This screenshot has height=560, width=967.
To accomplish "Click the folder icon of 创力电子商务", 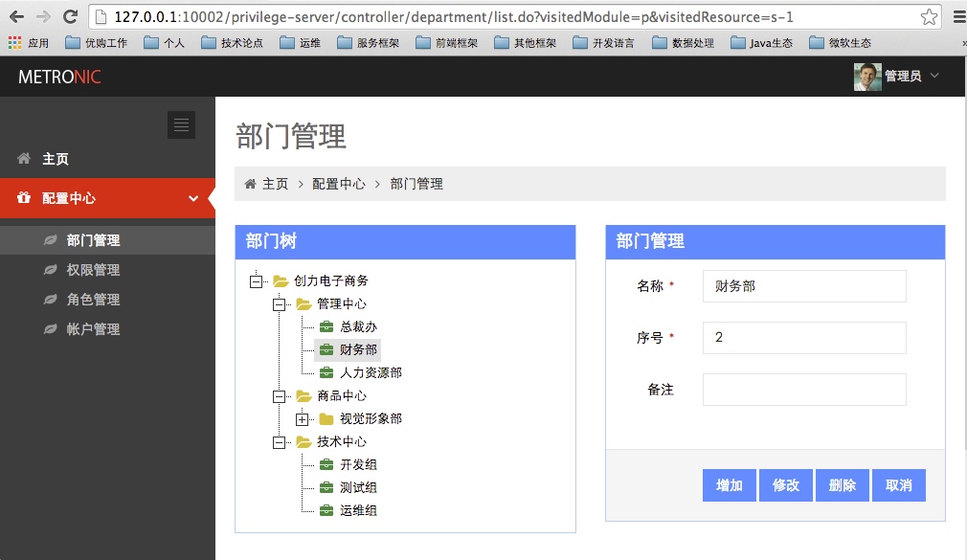I will pos(281,281).
